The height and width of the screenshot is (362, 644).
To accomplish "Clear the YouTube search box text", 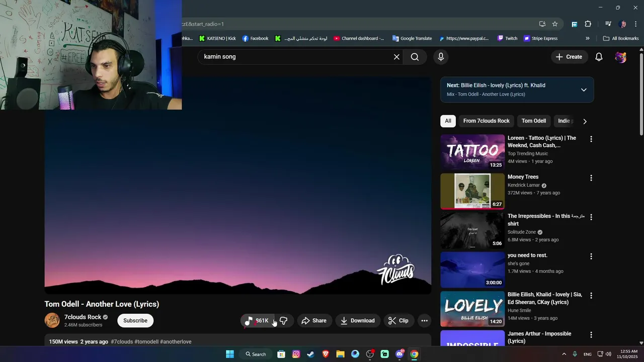I will point(396,57).
